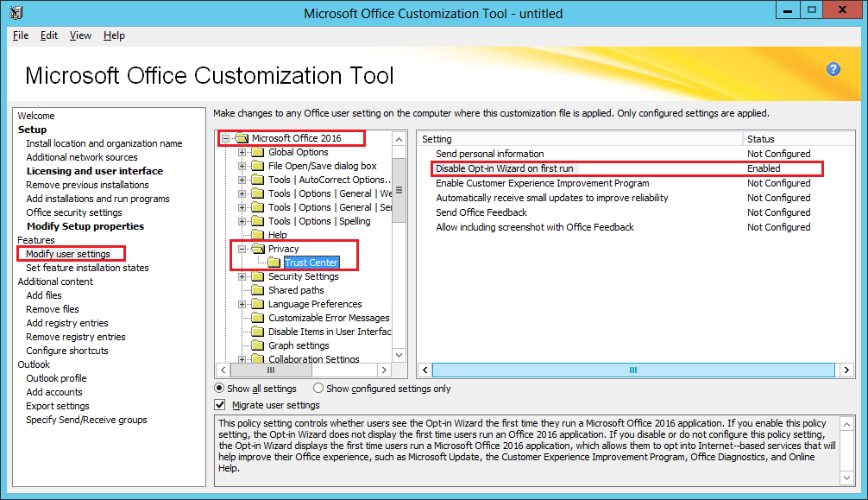Click the Disable Items in User Interface folder icon
868x500 pixels.
point(257,332)
